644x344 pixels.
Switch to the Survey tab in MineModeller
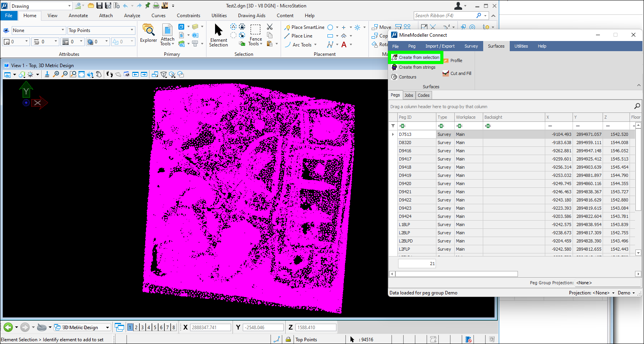pyautogui.click(x=471, y=46)
